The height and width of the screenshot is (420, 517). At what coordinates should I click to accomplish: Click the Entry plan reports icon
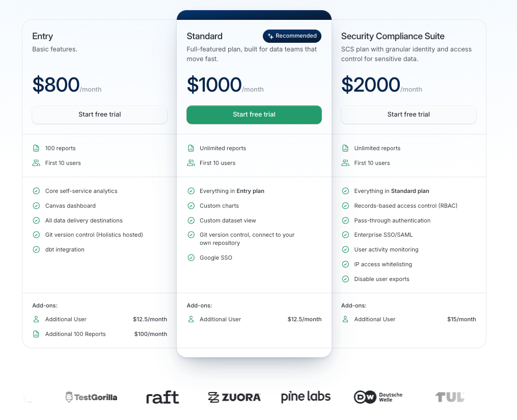(x=36, y=148)
